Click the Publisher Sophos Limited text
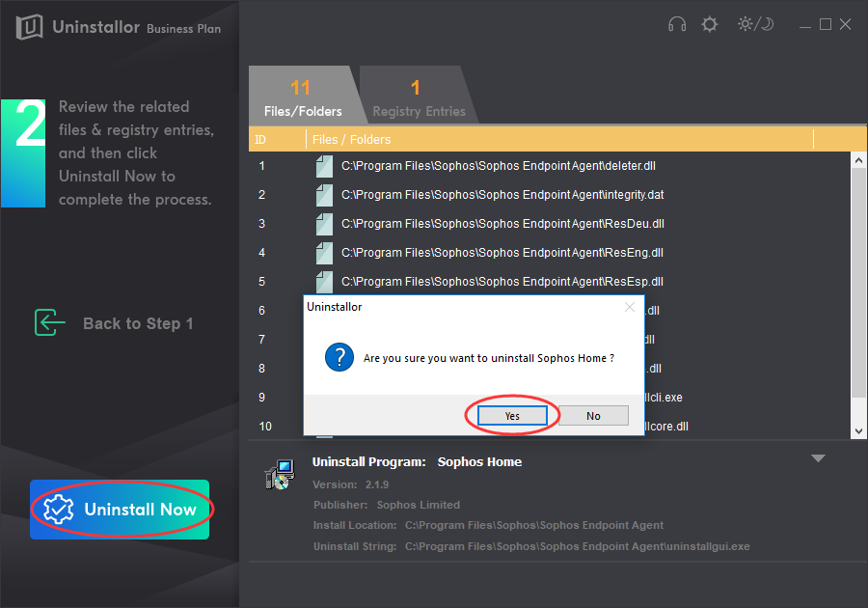 point(387,505)
